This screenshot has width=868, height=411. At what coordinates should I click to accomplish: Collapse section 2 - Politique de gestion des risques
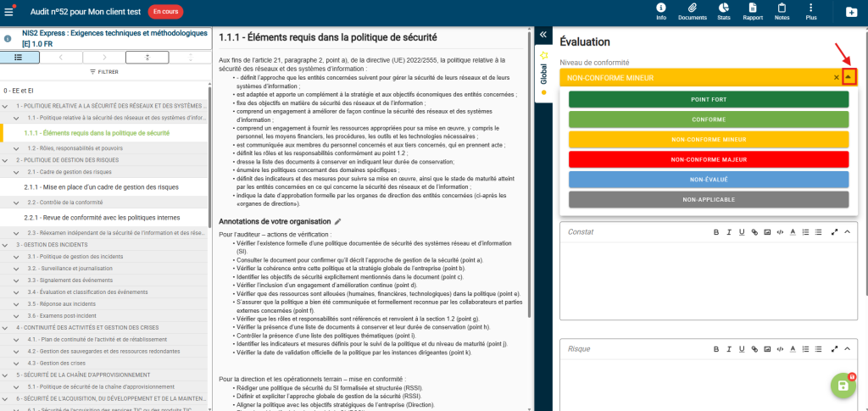point(7,159)
